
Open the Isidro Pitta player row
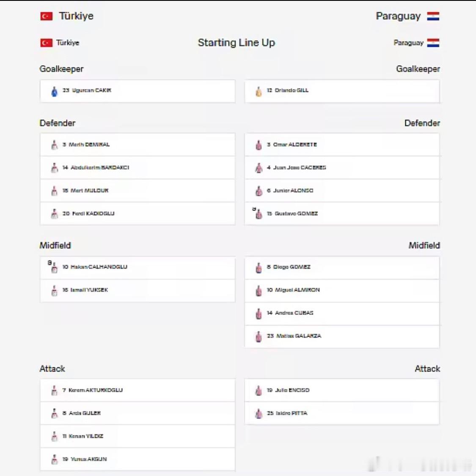(x=342, y=413)
